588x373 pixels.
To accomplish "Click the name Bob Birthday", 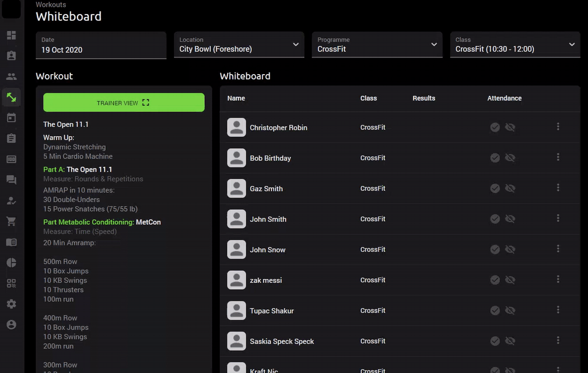I will tap(270, 158).
